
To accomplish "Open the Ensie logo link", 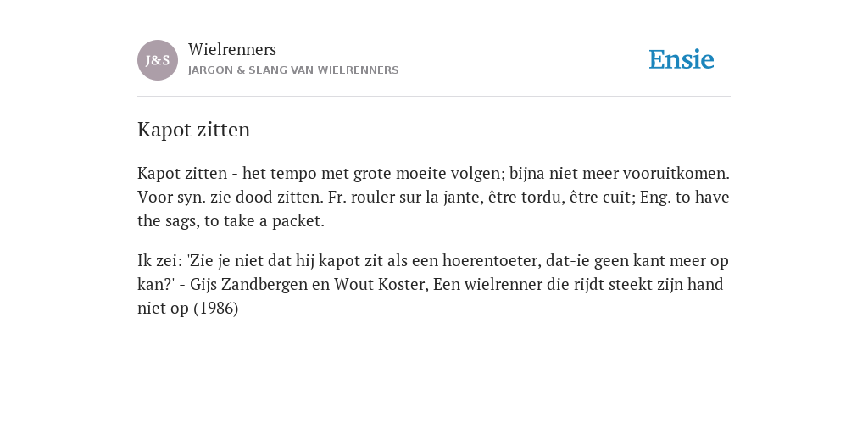I will coord(682,60).
